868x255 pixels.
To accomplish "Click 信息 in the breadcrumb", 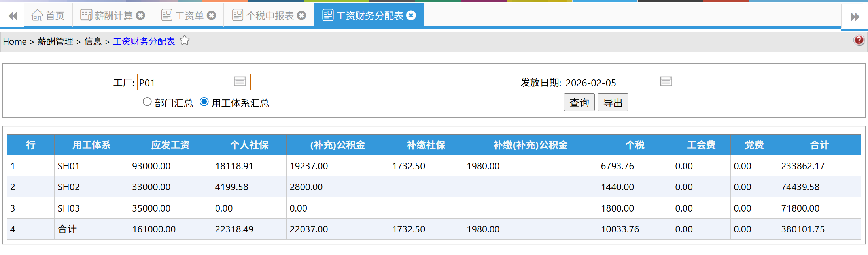I will [93, 41].
